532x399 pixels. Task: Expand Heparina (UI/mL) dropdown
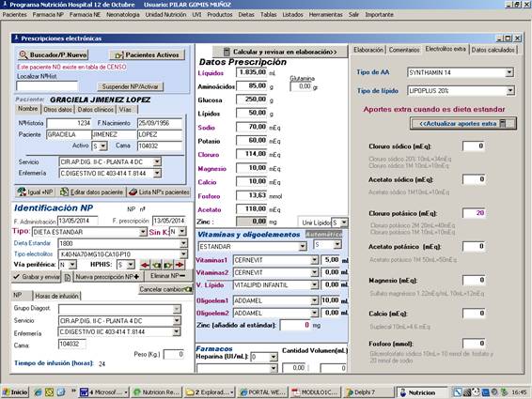[274, 357]
